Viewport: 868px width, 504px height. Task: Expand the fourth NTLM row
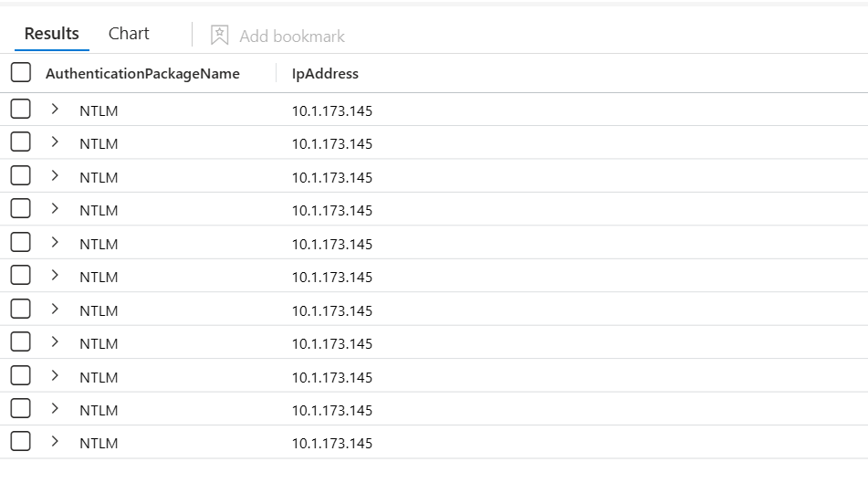55,209
